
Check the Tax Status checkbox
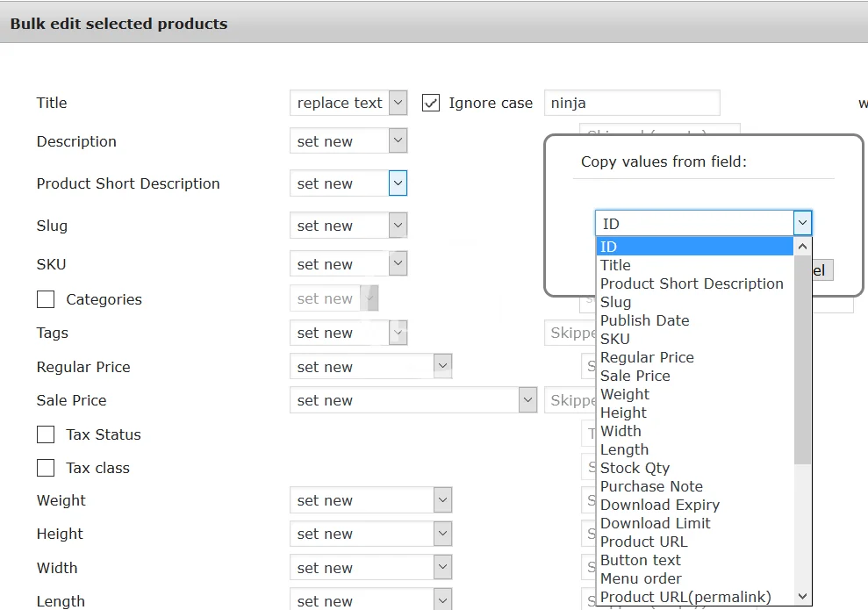tap(46, 434)
